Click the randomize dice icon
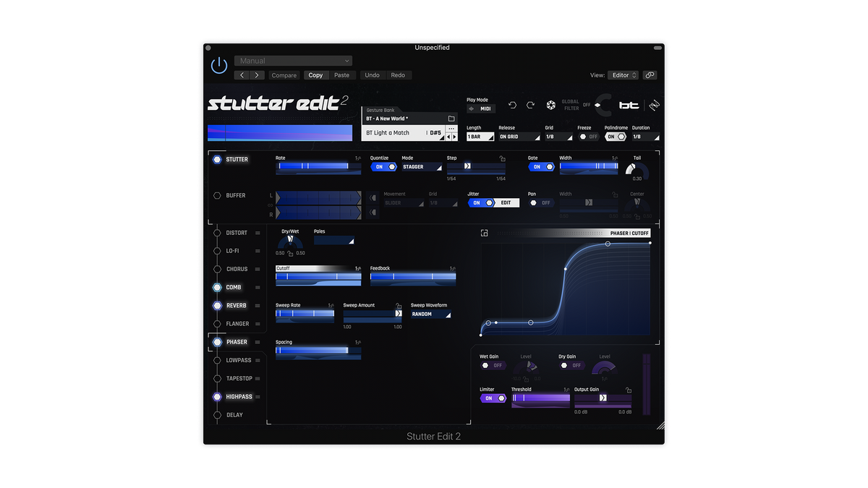868x488 pixels. coord(550,106)
